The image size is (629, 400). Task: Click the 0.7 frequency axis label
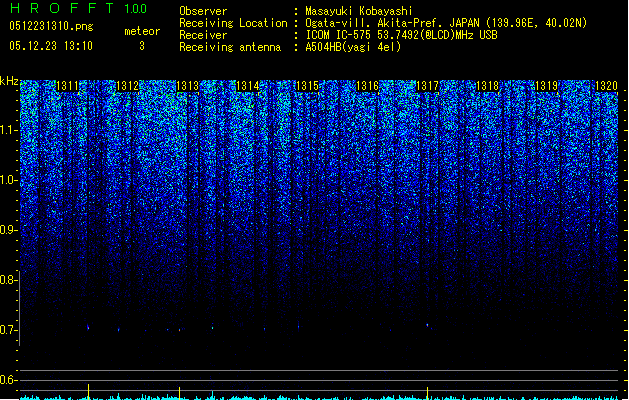8,330
